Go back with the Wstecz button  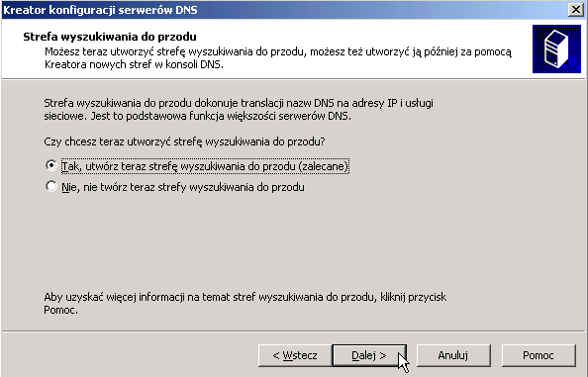click(295, 355)
